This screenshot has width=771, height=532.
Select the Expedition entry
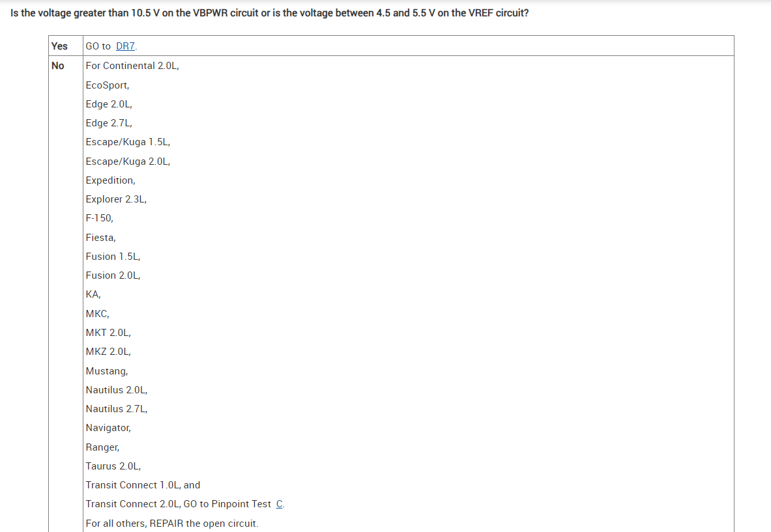[x=111, y=180]
